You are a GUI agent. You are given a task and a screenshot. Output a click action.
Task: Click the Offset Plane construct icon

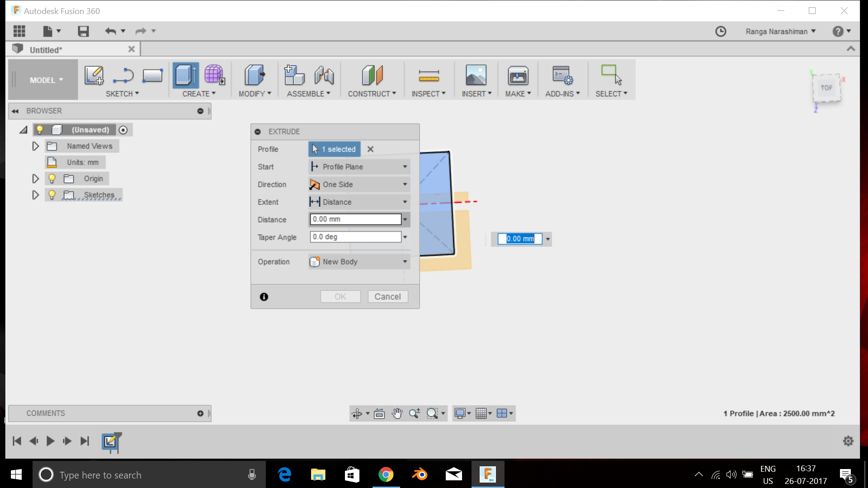tap(372, 75)
